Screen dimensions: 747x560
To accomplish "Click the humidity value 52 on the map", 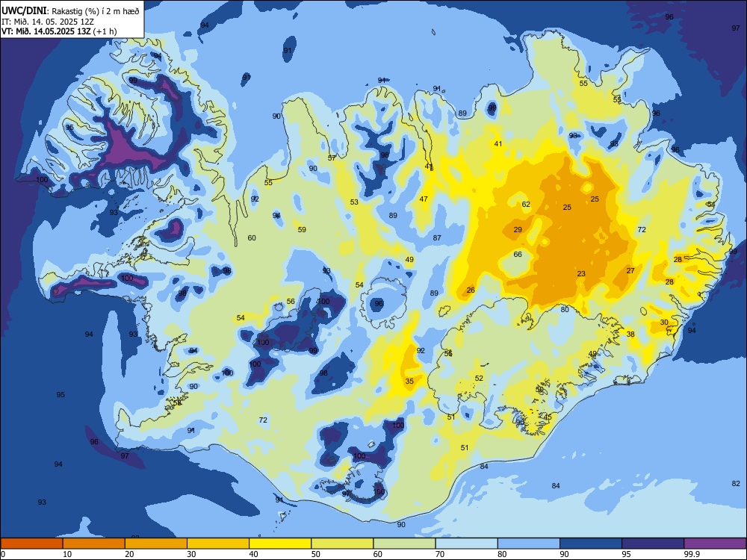I will pos(480,378).
